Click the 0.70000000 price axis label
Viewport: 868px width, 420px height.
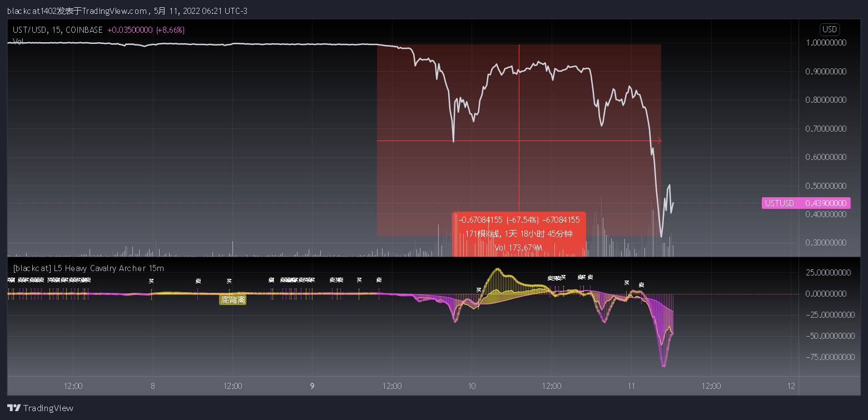(x=826, y=128)
